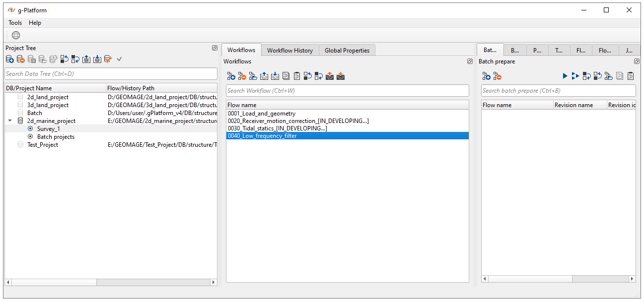Click the add workflow icon in Workflows toolbar
The width and height of the screenshot is (644, 302).
pyautogui.click(x=231, y=76)
